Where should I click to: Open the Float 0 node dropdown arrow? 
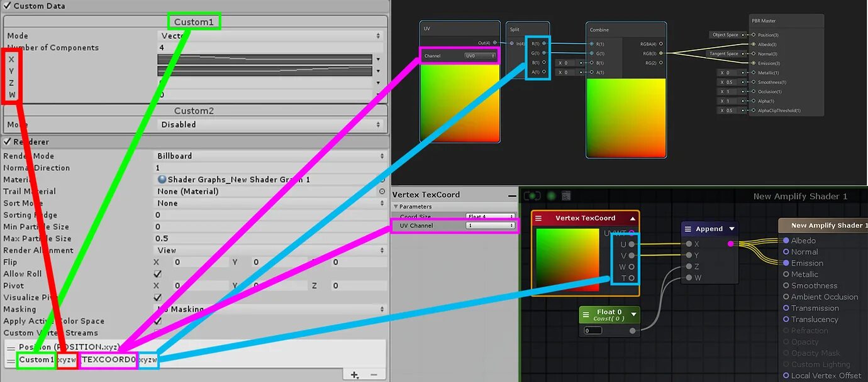click(633, 314)
